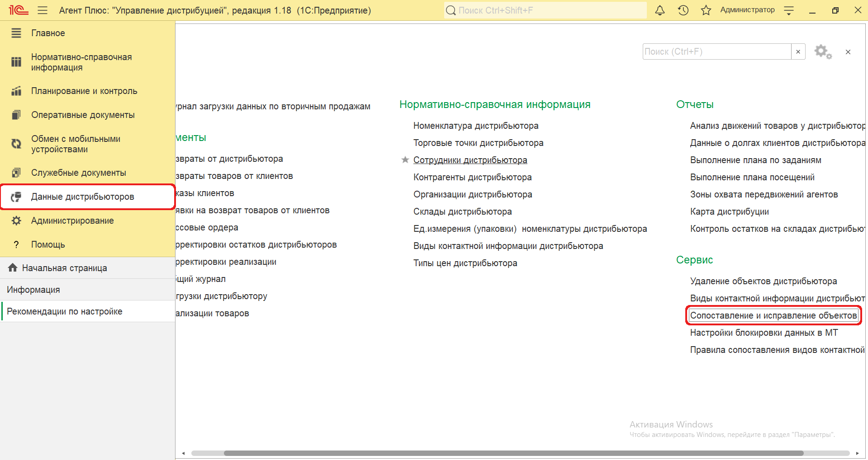Focus the global search field Ctrl+Shift+F
868x460 pixels.
coord(545,10)
